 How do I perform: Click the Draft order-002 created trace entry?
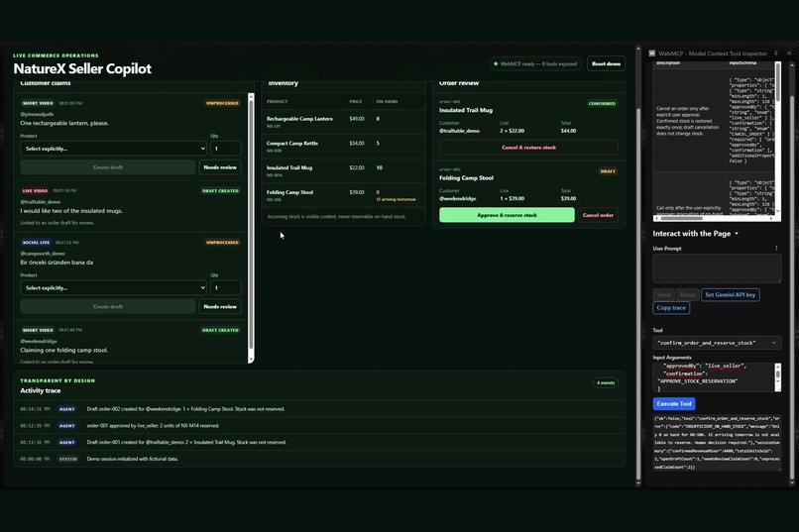319,409
